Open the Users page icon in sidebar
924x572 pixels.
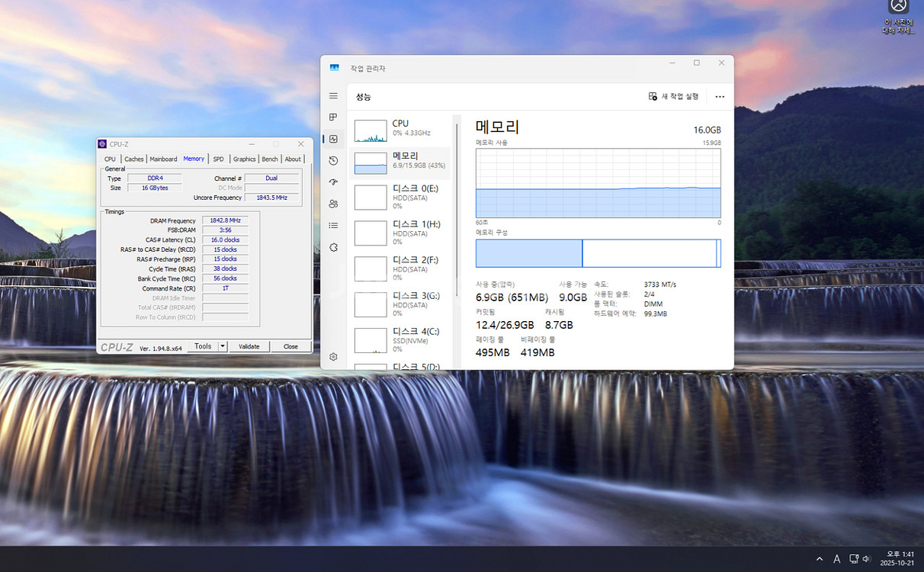[x=333, y=204]
